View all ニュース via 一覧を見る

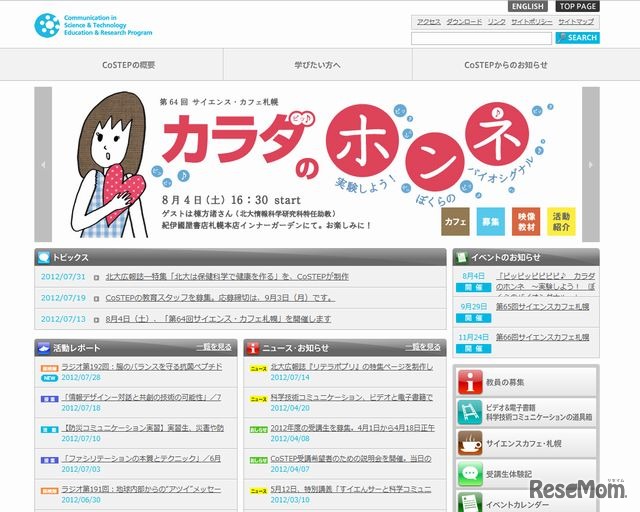point(423,347)
